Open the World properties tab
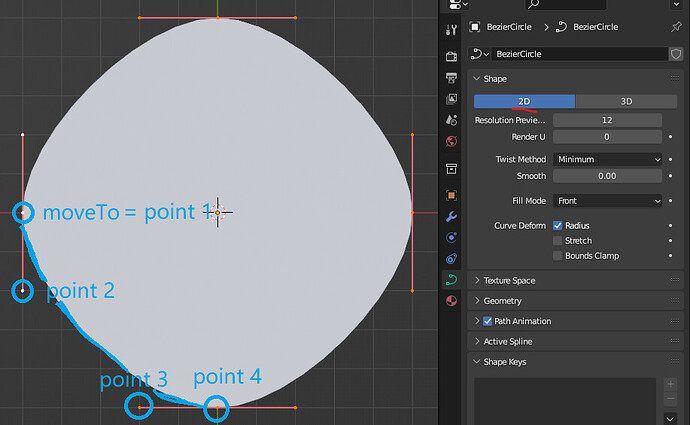Screen dimensions: 690x425 pos(451,141)
